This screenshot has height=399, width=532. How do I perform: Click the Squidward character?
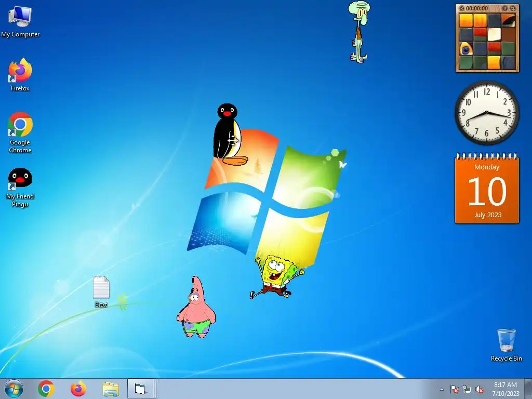click(x=358, y=32)
